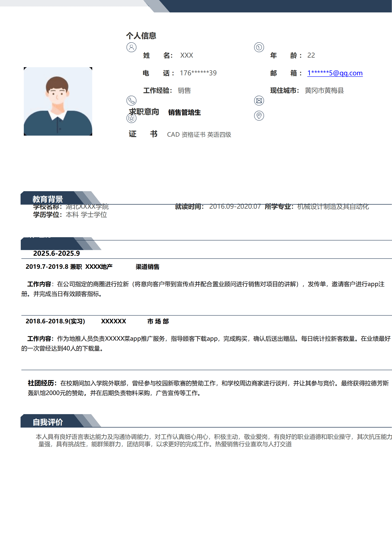The width and height of the screenshot is (392, 542).
Task: Select CAD 资格证书 英语四级 text
Action: coord(199,135)
